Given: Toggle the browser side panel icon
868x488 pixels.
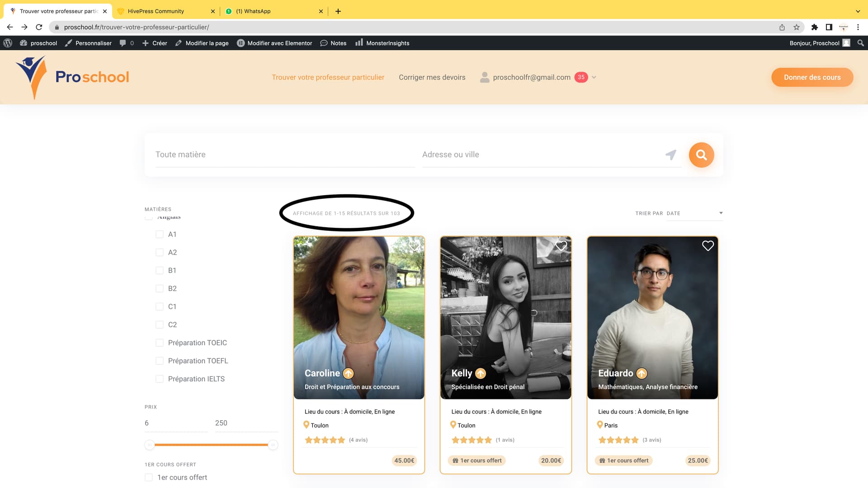Looking at the screenshot, I should (x=829, y=27).
